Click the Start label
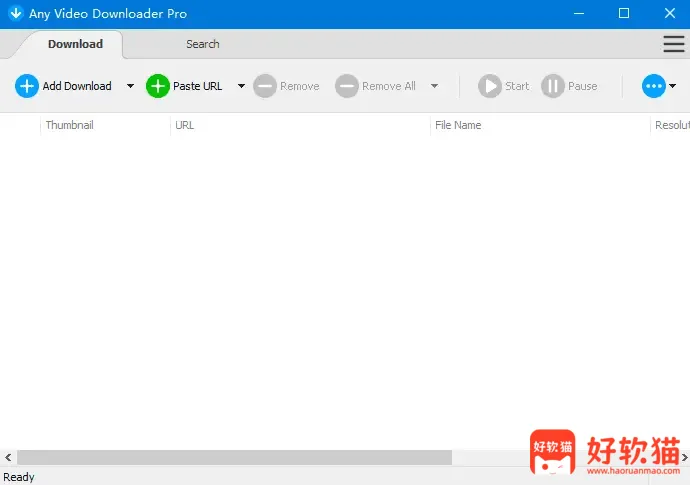This screenshot has height=485, width=690. point(517,86)
